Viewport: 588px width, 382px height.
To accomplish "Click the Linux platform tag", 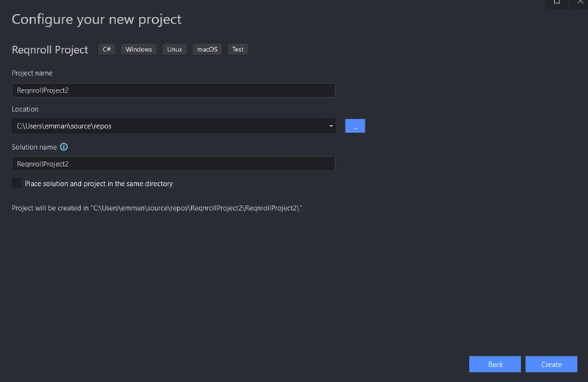I will click(175, 49).
